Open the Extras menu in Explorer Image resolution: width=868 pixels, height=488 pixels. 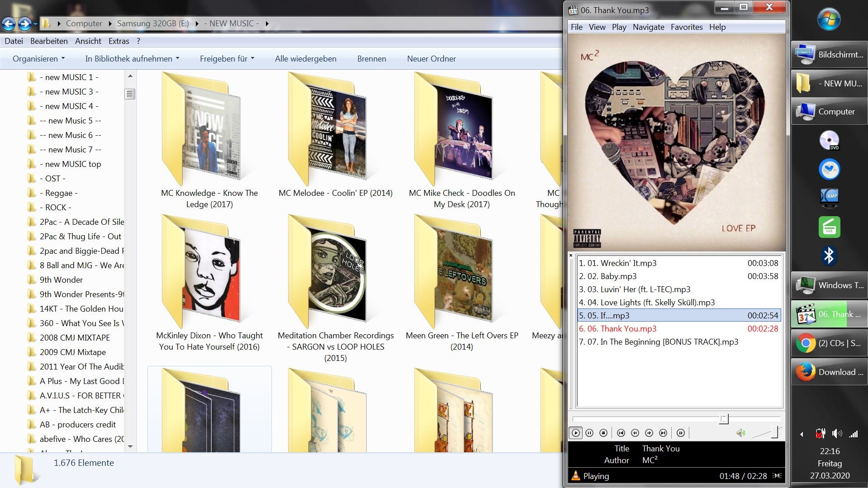pyautogui.click(x=119, y=41)
